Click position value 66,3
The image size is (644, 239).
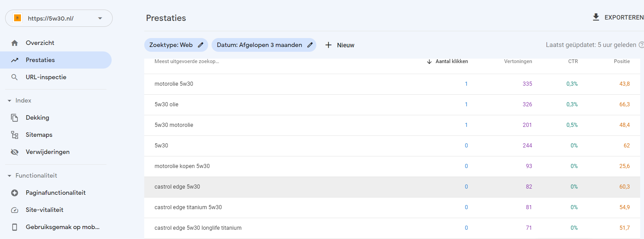624,105
